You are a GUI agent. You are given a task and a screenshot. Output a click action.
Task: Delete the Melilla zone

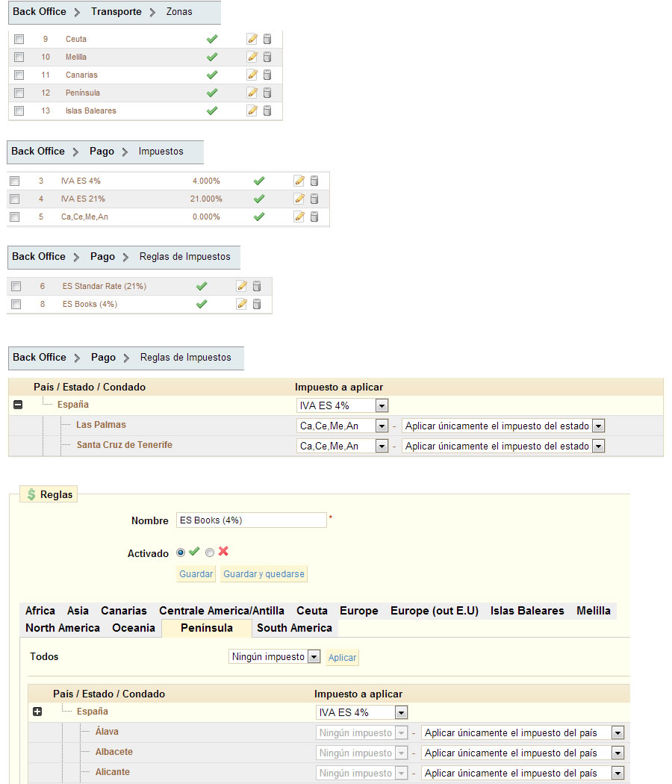tap(267, 57)
